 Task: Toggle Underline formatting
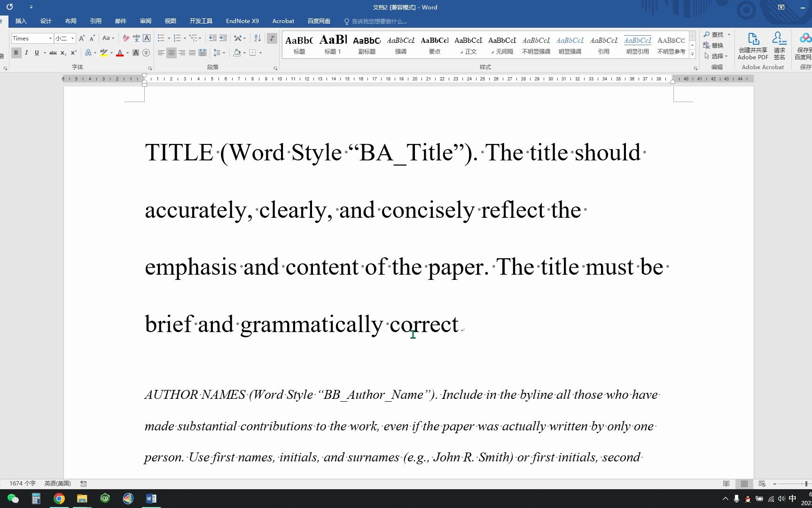(x=37, y=53)
